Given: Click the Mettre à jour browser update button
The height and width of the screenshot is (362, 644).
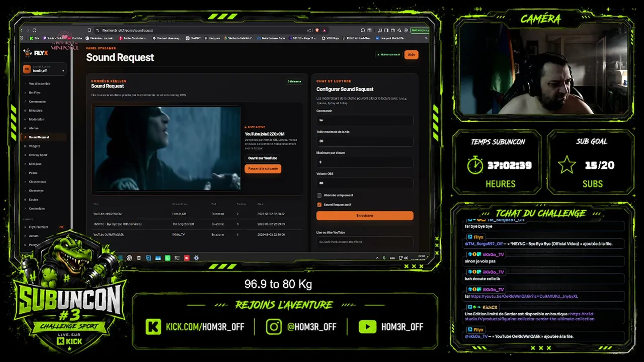Looking at the screenshot, I should (419, 30).
